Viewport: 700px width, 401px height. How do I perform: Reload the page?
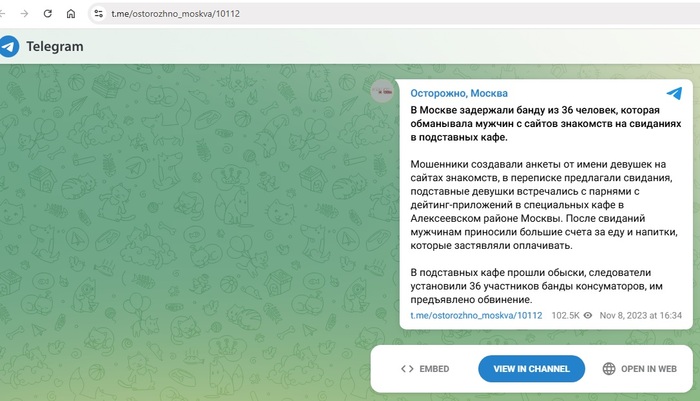click(x=47, y=14)
